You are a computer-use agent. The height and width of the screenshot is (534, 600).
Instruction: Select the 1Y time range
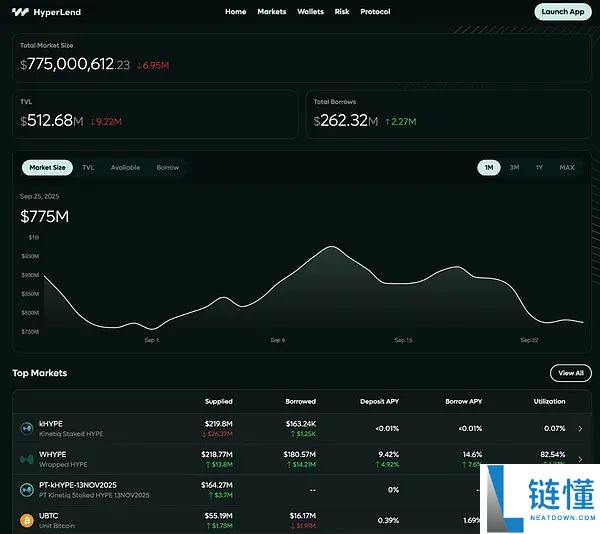[x=539, y=168]
